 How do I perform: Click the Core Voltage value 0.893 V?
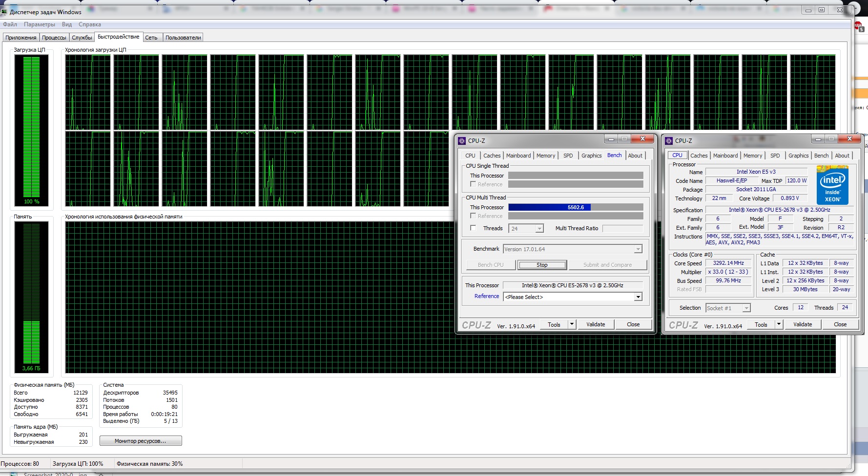click(789, 198)
